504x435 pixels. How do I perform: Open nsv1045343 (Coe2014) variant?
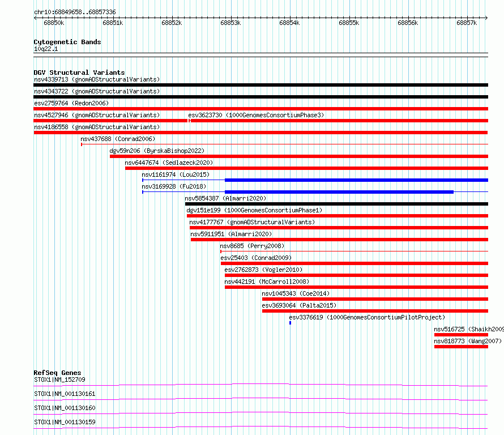click(296, 293)
